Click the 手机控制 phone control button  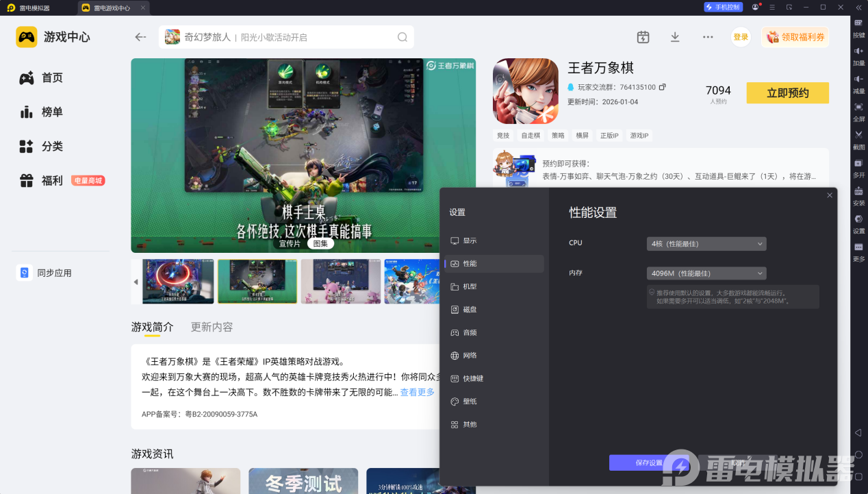[x=723, y=7]
